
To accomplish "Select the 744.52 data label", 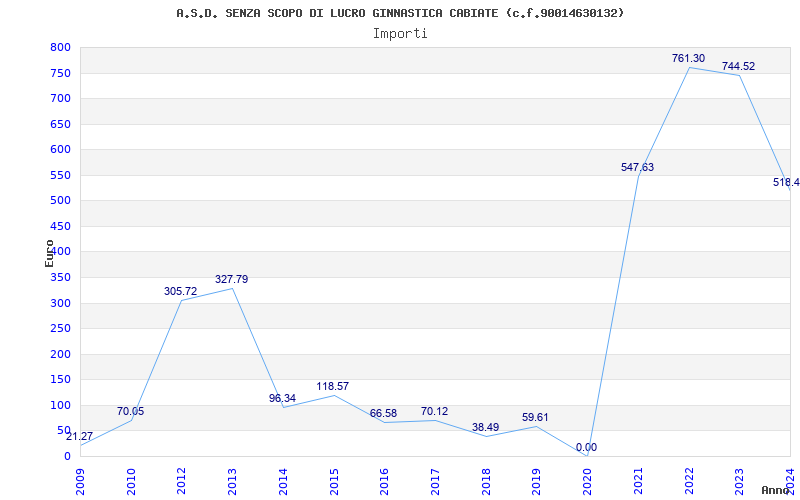I will coord(738,66).
